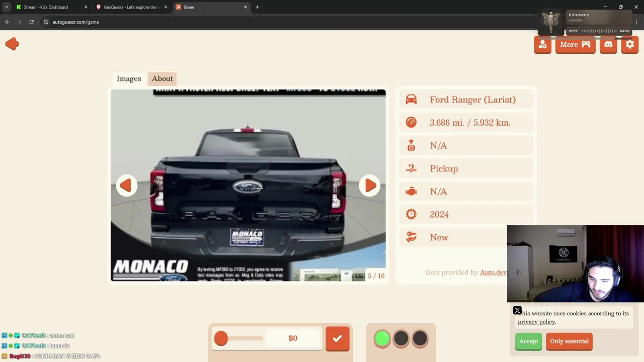This screenshot has width=644, height=362.
Task: Accept cookies
Action: point(528,341)
